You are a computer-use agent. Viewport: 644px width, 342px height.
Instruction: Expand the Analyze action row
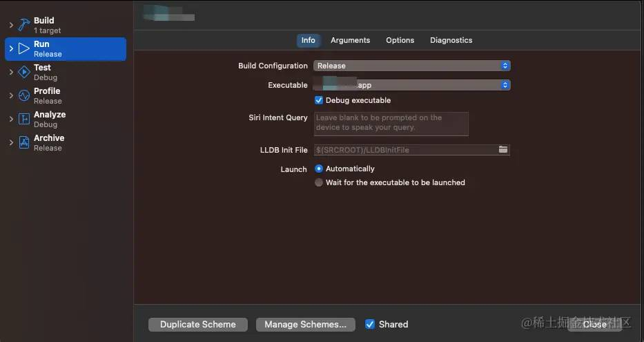tap(11, 119)
